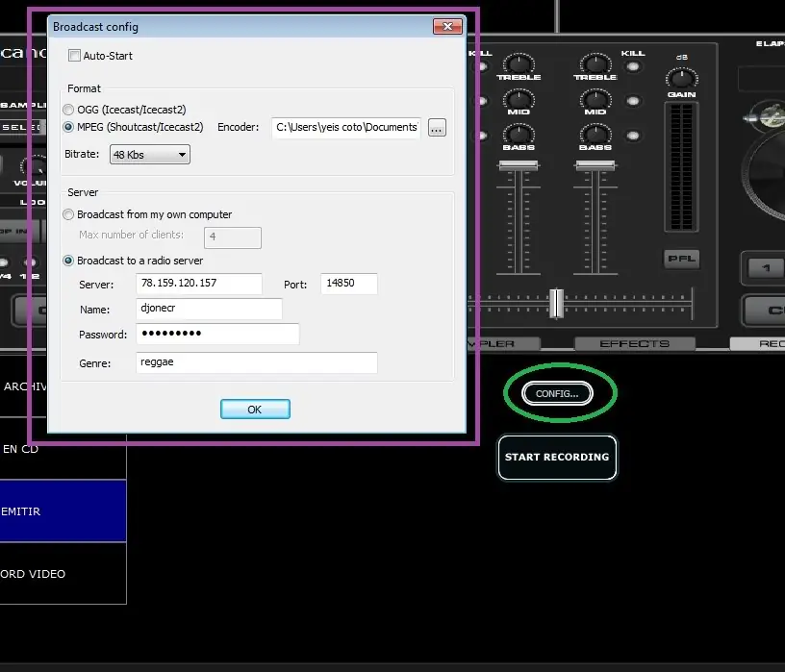Toggle the PFL headphone button
This screenshot has width=785, height=672.
tap(681, 259)
